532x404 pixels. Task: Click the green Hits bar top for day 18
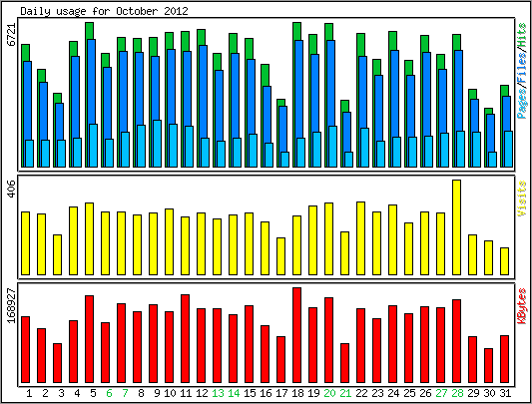(296, 31)
